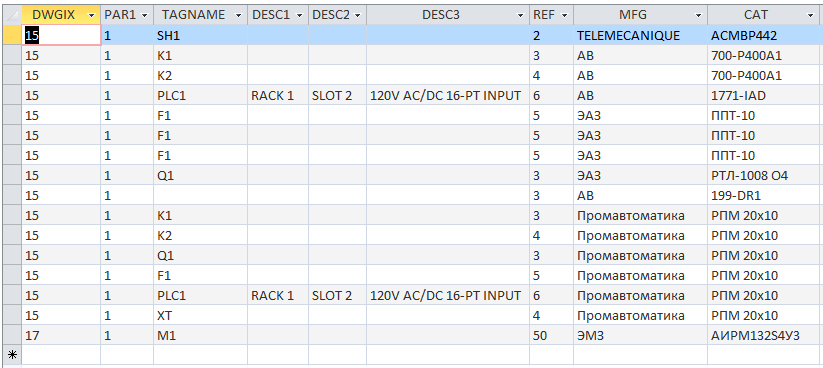This screenshot has height=368, width=823.
Task: Click the ЭАЗ cell in the Q1 row
Action: click(640, 175)
